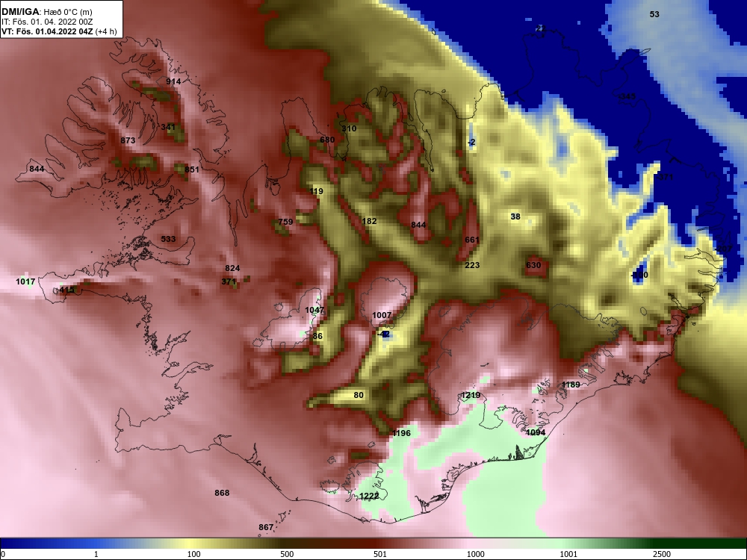Click the 501 label on the color scale
The height and width of the screenshot is (560, 747).
click(380, 554)
